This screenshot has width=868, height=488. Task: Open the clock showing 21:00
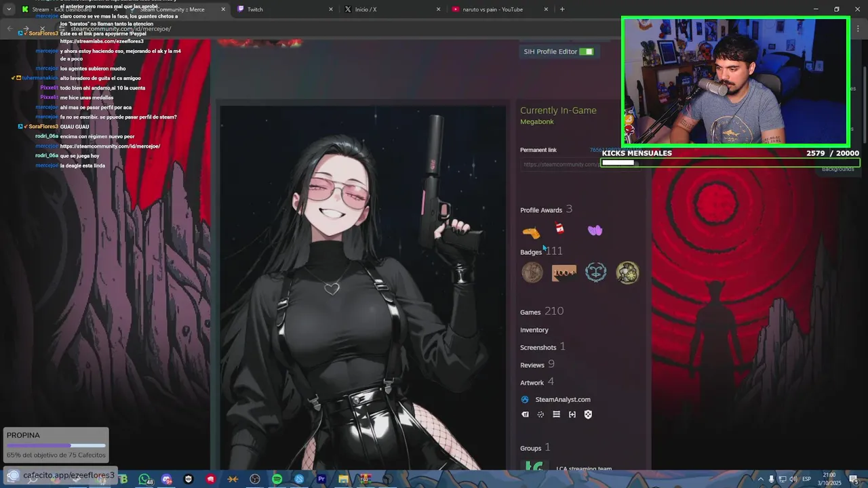[x=829, y=479]
